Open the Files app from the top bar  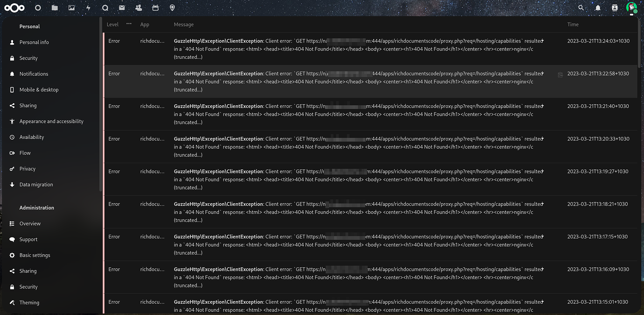click(x=55, y=7)
